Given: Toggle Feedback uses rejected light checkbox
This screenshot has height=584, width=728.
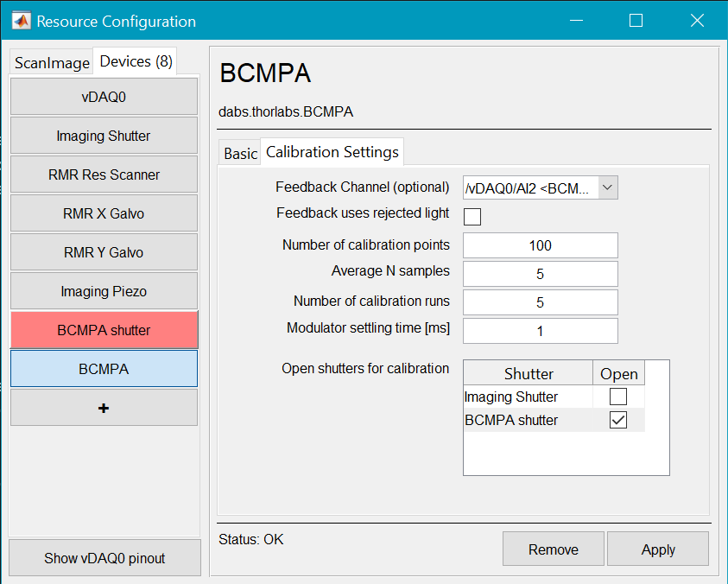Looking at the screenshot, I should pos(472,216).
